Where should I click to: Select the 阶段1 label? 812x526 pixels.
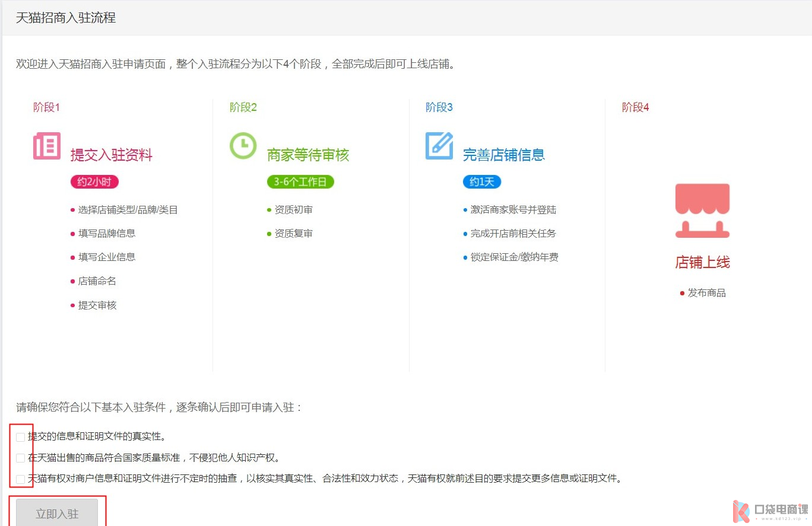coord(46,107)
